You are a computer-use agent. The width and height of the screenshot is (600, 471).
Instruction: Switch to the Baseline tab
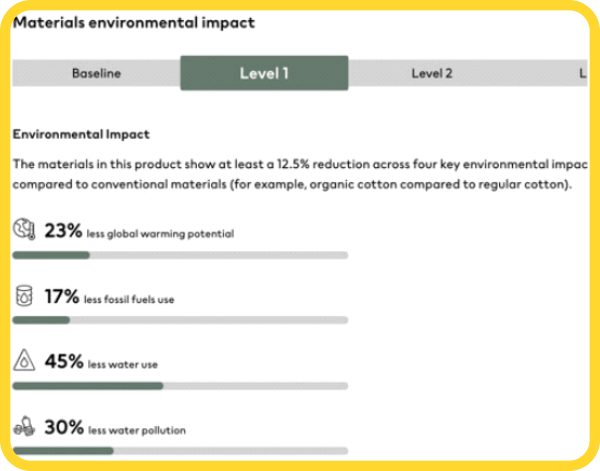tap(96, 73)
